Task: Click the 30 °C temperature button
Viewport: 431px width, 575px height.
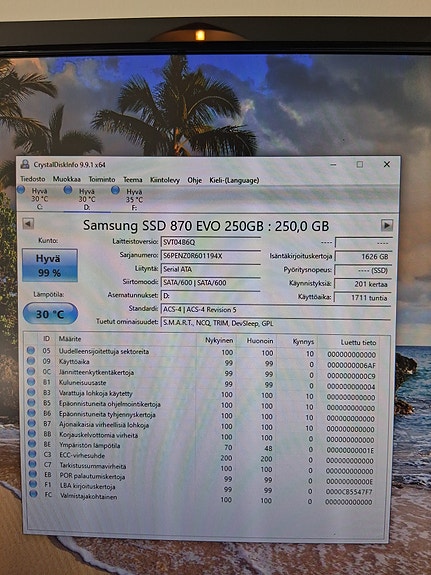Action: (x=50, y=314)
